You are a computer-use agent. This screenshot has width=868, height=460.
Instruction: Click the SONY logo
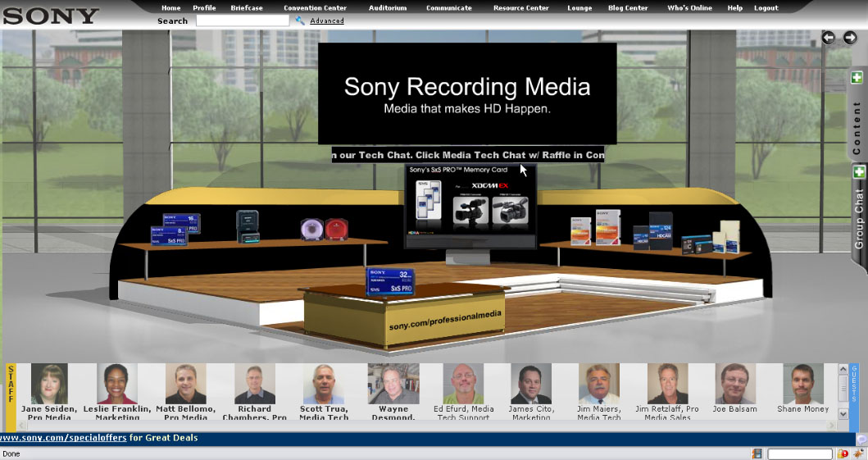51,16
